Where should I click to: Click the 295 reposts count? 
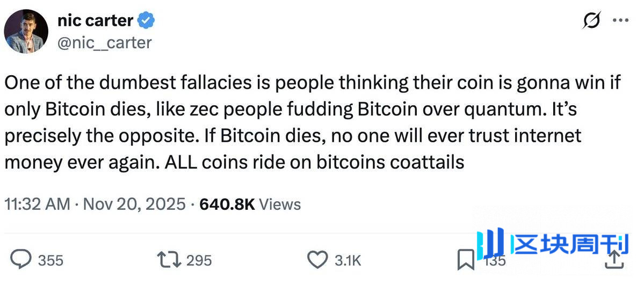[x=199, y=261]
